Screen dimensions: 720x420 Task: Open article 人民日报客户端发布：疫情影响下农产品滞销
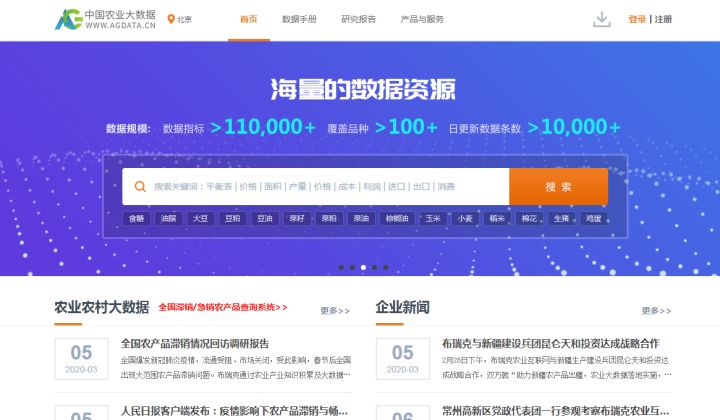pos(234,411)
